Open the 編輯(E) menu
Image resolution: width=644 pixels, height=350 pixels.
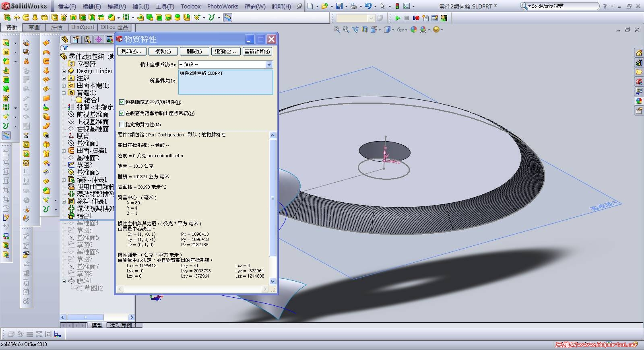92,6
